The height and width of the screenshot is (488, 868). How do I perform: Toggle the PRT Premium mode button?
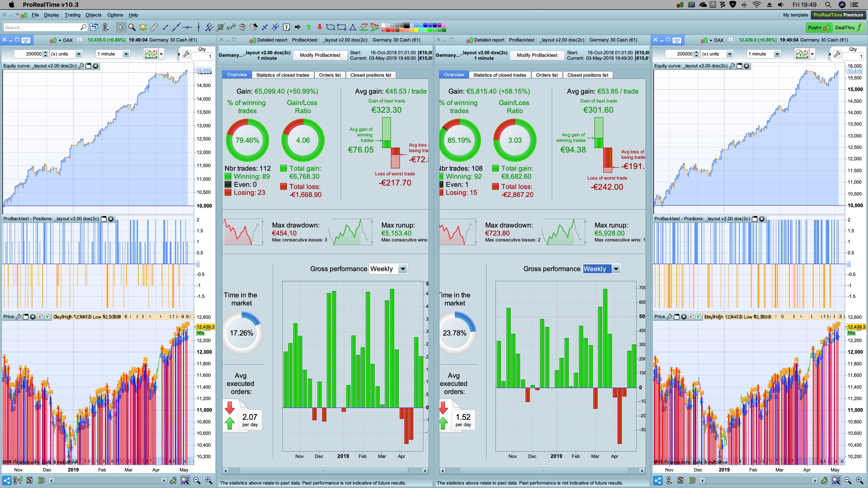[x=838, y=15]
